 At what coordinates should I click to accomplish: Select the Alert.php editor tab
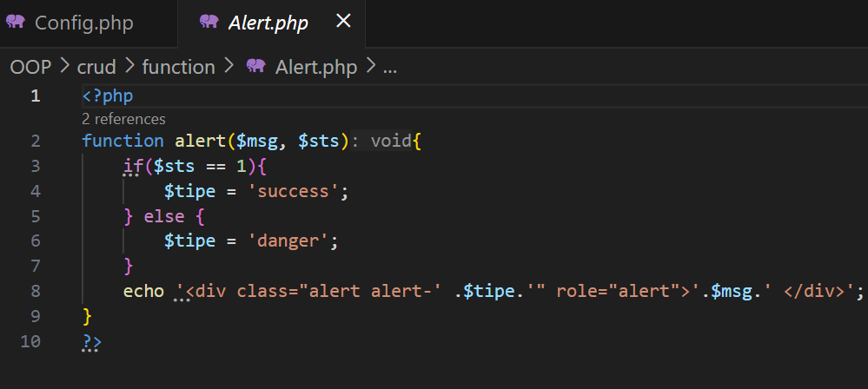point(268,23)
